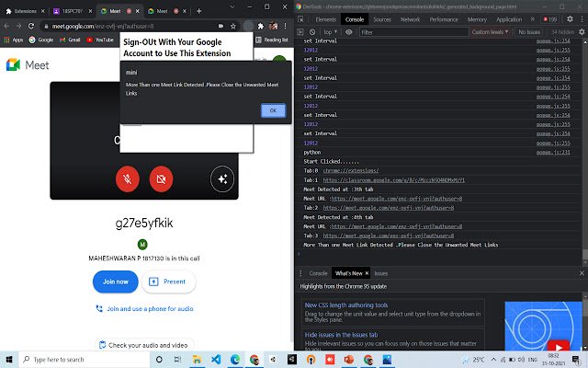The width and height of the screenshot is (588, 368).
Task: Open the Custom levels dropdown
Action: pos(490,32)
